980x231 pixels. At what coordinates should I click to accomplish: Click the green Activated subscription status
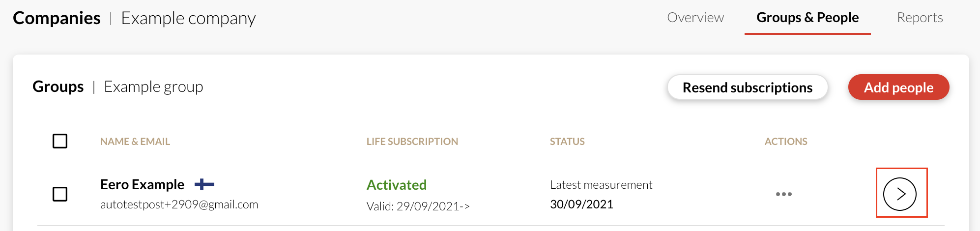coord(396,185)
